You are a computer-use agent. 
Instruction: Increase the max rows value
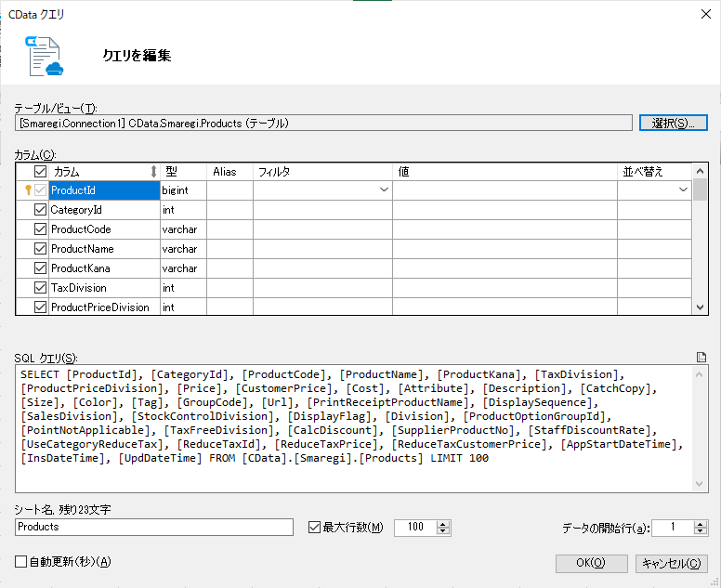pos(443,524)
